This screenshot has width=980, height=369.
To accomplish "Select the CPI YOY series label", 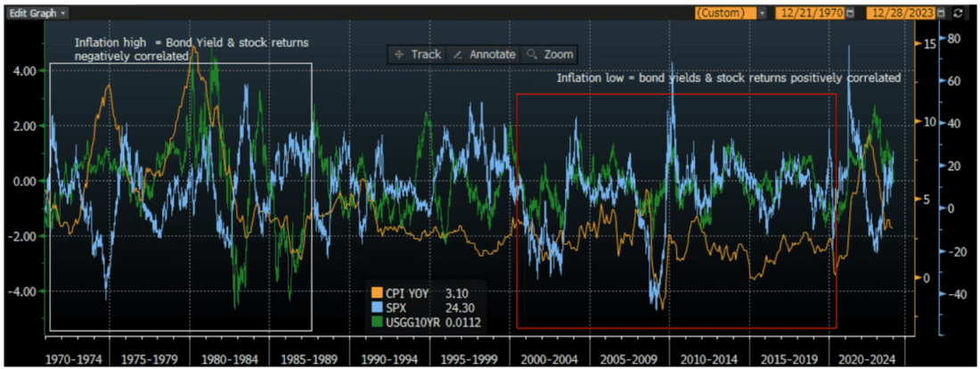I will pos(409,292).
